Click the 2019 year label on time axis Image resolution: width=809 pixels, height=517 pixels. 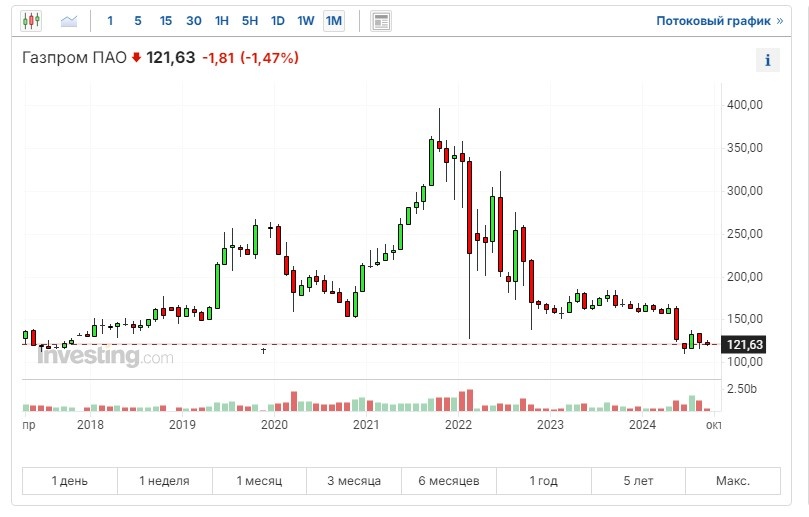[x=182, y=425]
